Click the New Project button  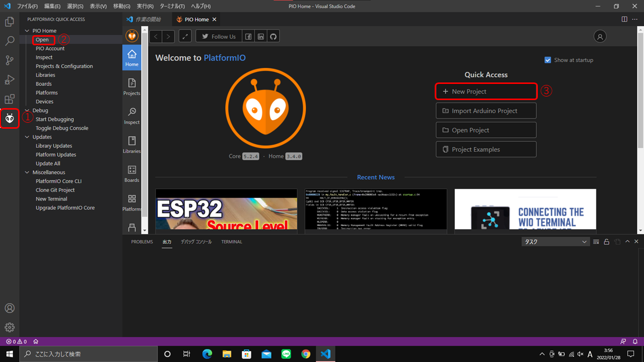pos(486,92)
